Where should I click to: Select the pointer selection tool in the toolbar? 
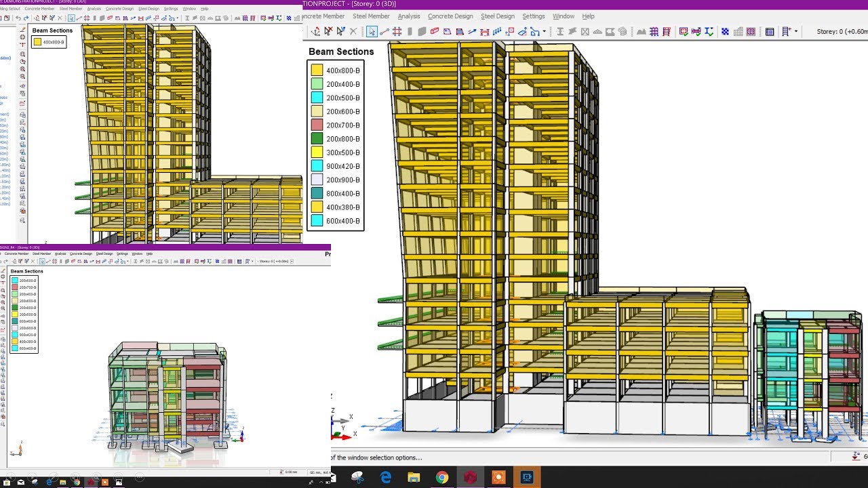(372, 32)
